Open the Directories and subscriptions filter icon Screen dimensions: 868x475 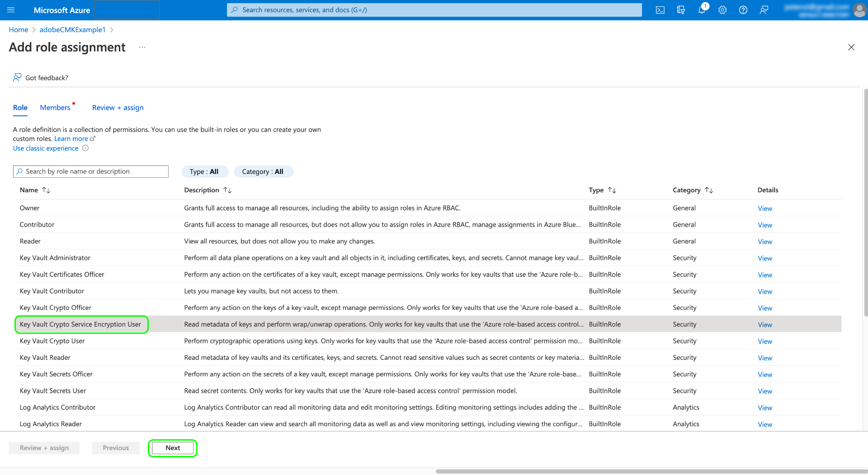[681, 10]
